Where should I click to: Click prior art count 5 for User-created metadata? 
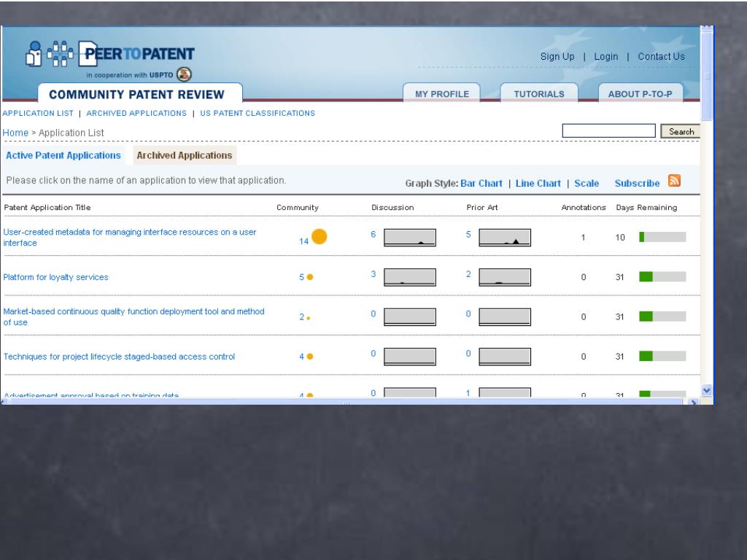pos(468,234)
